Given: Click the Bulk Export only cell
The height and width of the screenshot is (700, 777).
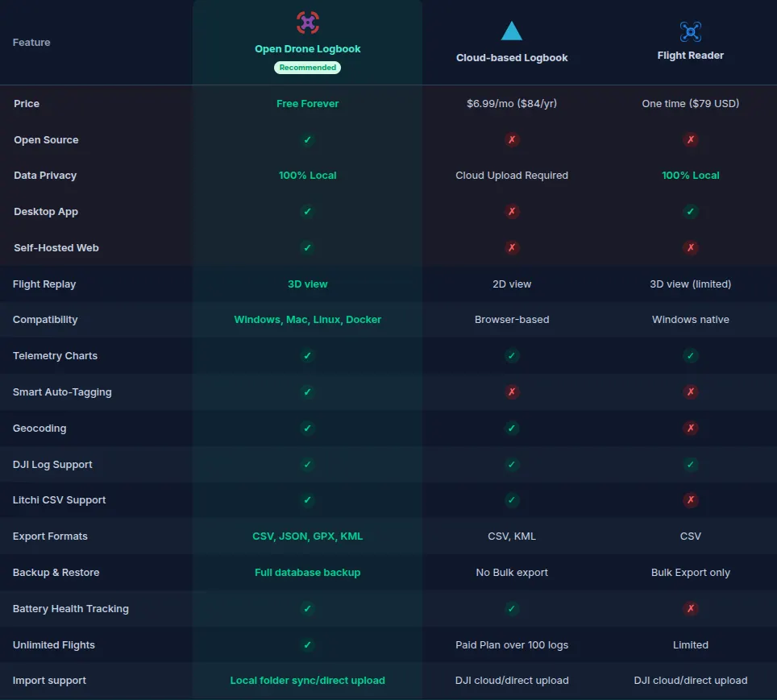Looking at the screenshot, I should click(690, 572).
